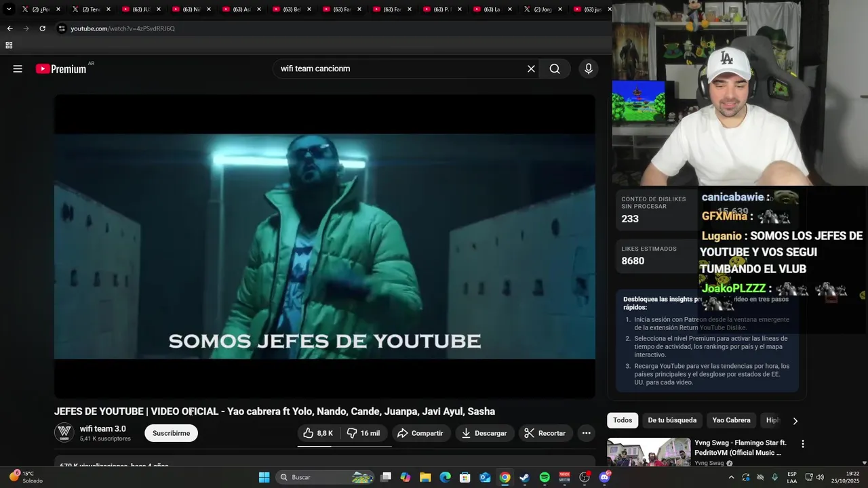
Task: Go back with the browser arrow
Action: click(9, 28)
